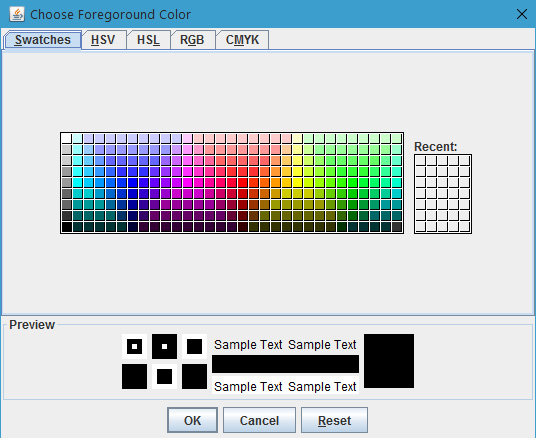Screen dimensions: 536x438
Task: Select the RGB tab
Action: click(x=192, y=40)
